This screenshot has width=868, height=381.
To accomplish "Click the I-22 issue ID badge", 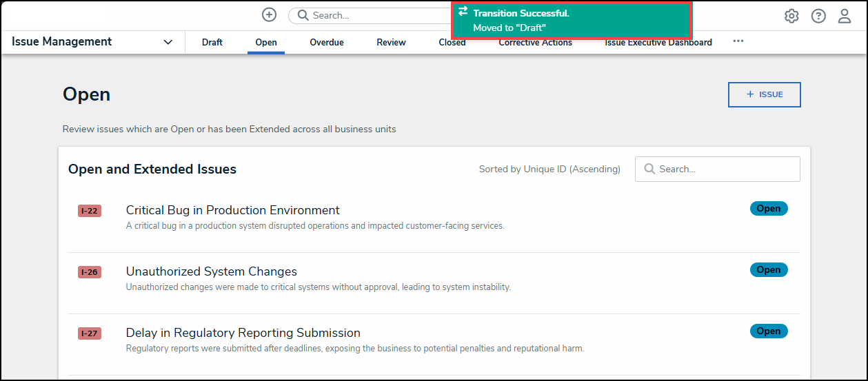I will [89, 211].
